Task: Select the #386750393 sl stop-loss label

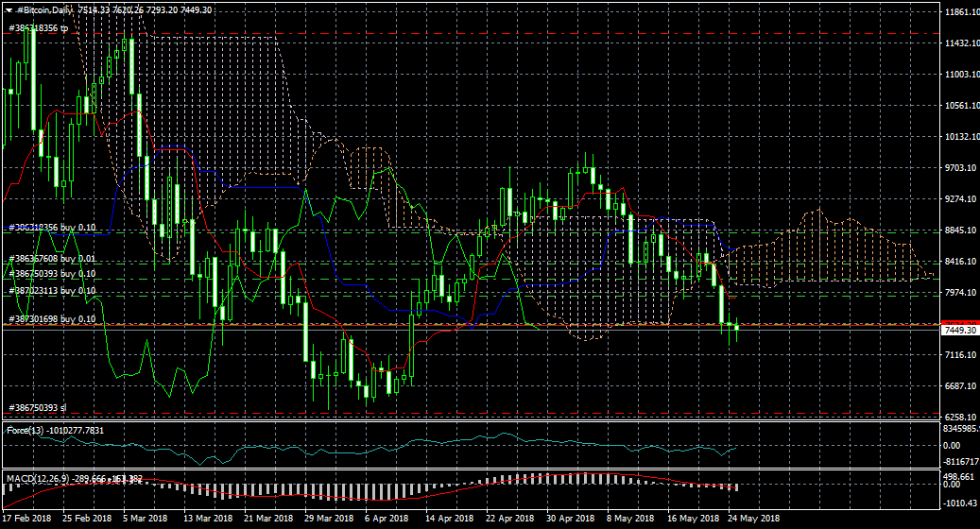Action: coord(39,408)
